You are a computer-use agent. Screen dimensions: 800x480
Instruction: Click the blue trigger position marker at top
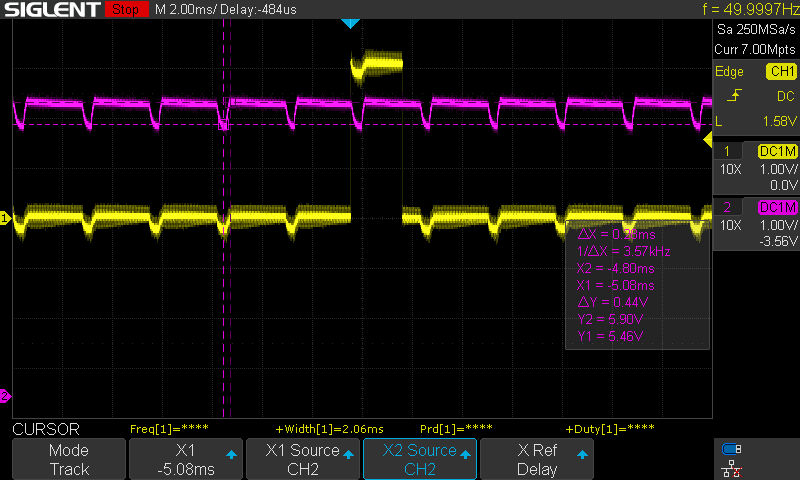pyautogui.click(x=349, y=23)
